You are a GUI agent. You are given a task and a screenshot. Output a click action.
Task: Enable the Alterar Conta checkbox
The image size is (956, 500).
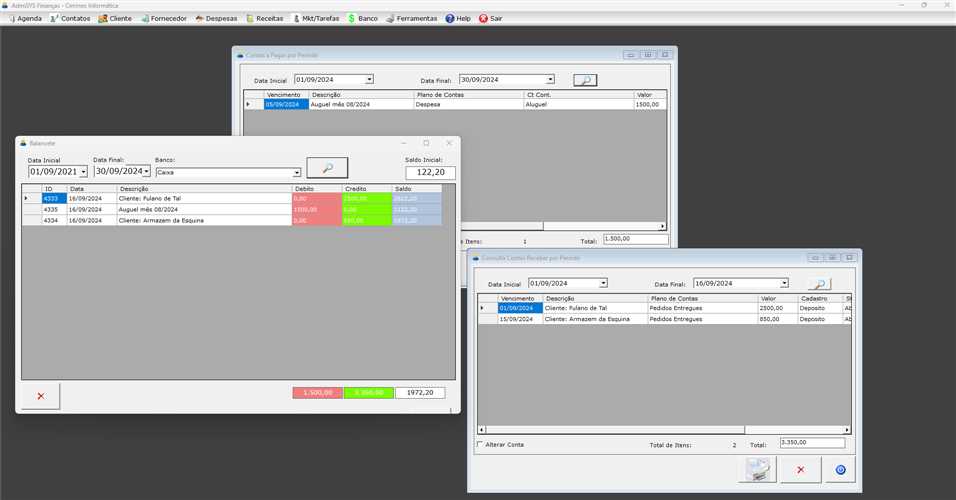480,444
